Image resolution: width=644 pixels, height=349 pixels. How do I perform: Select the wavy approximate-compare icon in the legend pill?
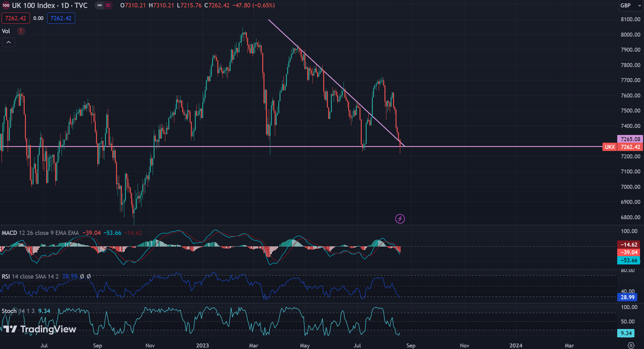108,5
